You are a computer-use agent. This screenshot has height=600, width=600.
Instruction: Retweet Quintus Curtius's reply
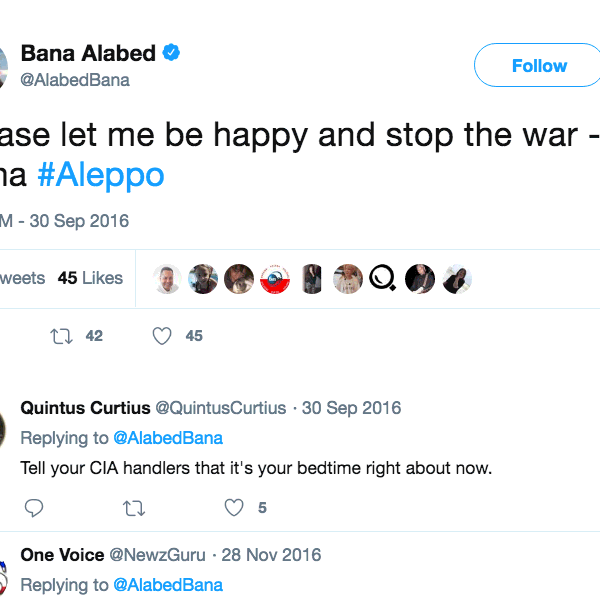coord(133,508)
